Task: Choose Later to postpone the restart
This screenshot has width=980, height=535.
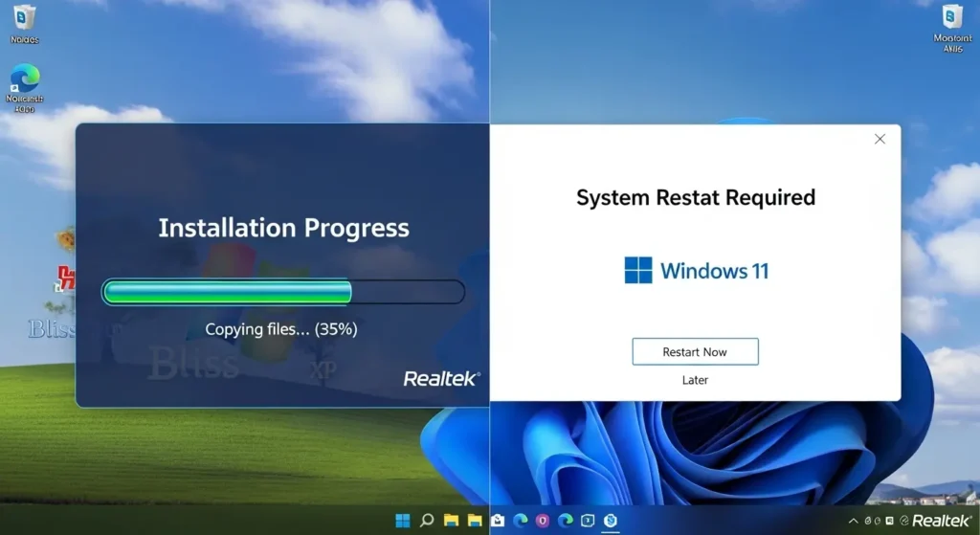Action: pyautogui.click(x=695, y=380)
